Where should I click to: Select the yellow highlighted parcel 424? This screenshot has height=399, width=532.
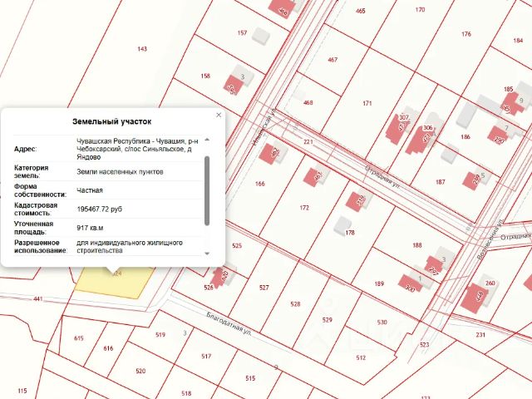(x=114, y=283)
